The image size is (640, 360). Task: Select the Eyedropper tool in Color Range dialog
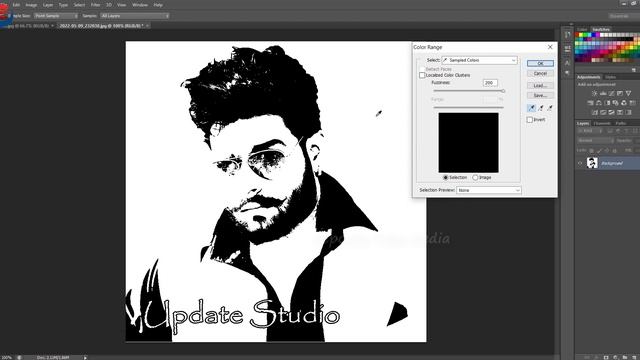pos(531,108)
